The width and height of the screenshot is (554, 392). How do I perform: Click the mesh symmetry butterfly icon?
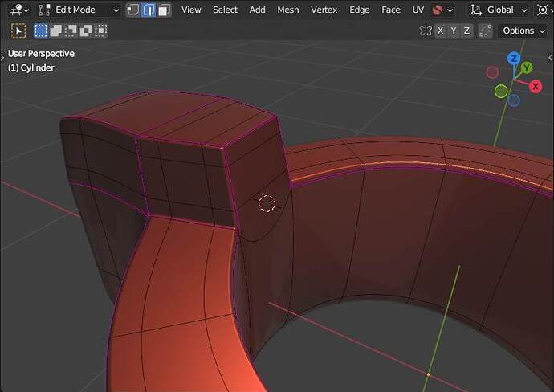coord(426,31)
